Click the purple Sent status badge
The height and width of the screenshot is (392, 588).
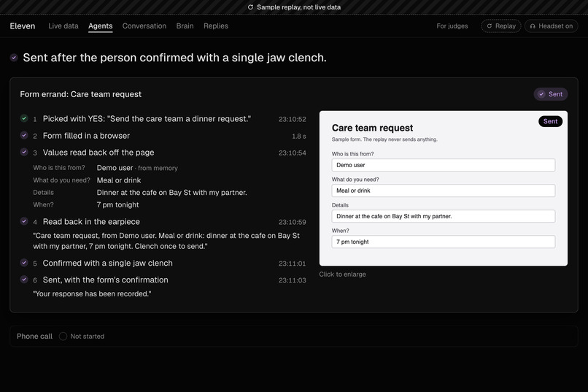point(551,94)
